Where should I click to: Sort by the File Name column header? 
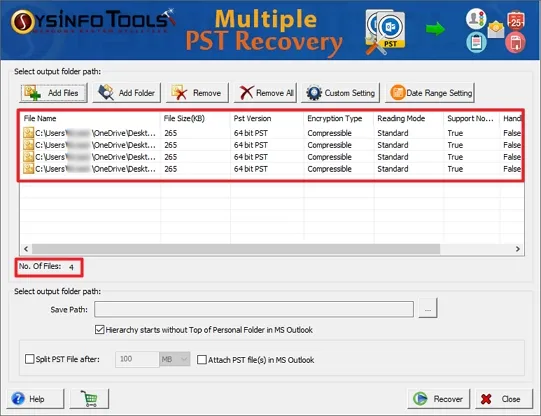click(x=90, y=118)
